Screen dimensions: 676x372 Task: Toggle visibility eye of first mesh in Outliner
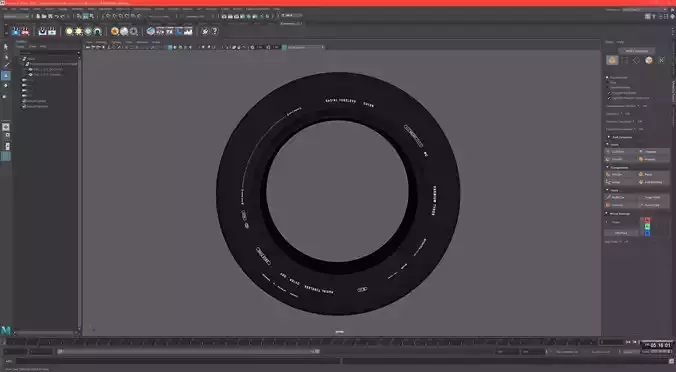click(30, 69)
